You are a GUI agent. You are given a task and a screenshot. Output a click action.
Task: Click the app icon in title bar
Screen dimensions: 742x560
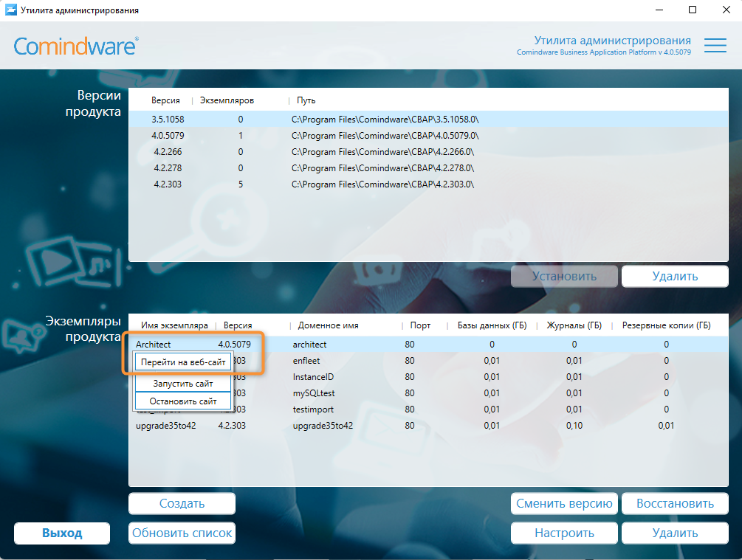[x=10, y=10]
